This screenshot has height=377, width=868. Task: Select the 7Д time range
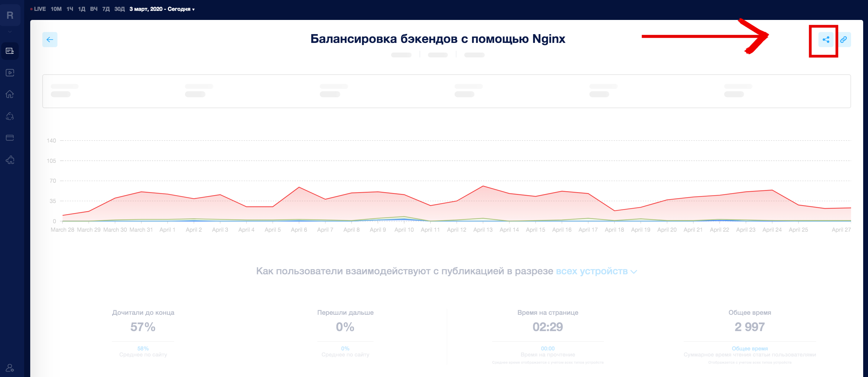point(106,9)
